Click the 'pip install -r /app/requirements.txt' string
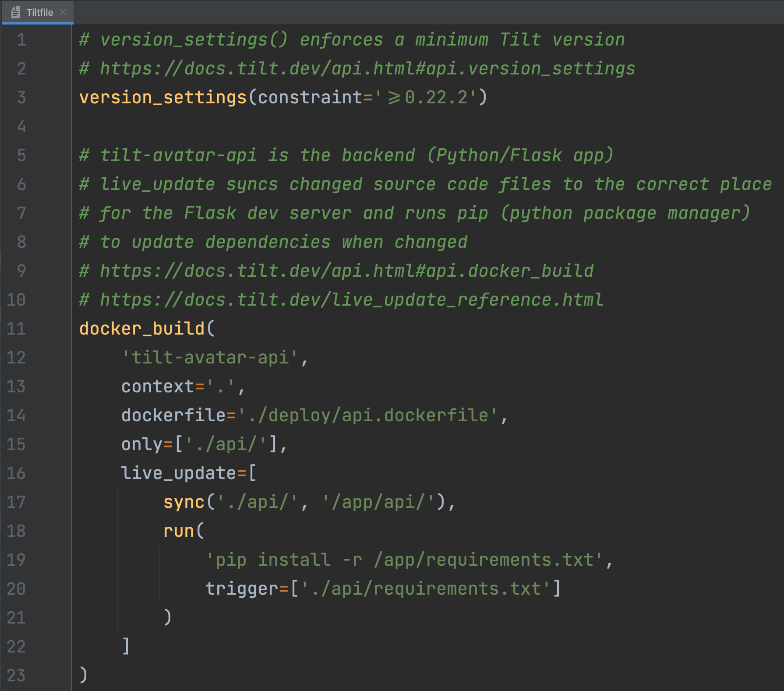784x691 pixels. [x=405, y=560]
